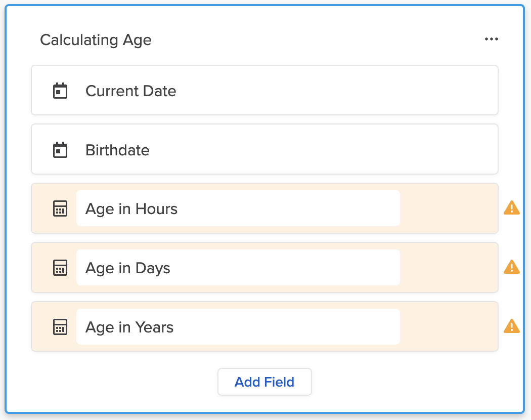Select the highlighted Age in Days row
531x420 pixels.
[450, 268]
